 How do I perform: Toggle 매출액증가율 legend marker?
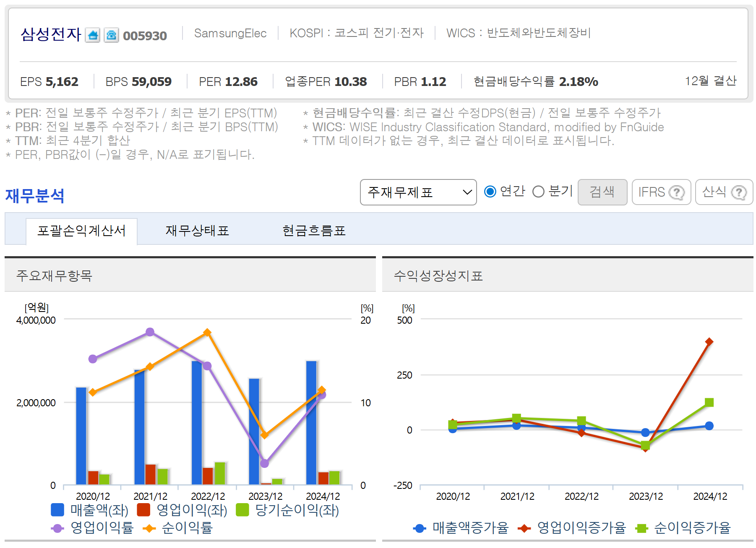click(x=420, y=528)
